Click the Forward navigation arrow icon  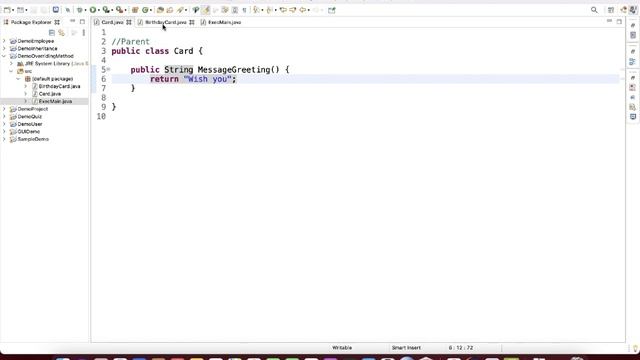(x=316, y=10)
